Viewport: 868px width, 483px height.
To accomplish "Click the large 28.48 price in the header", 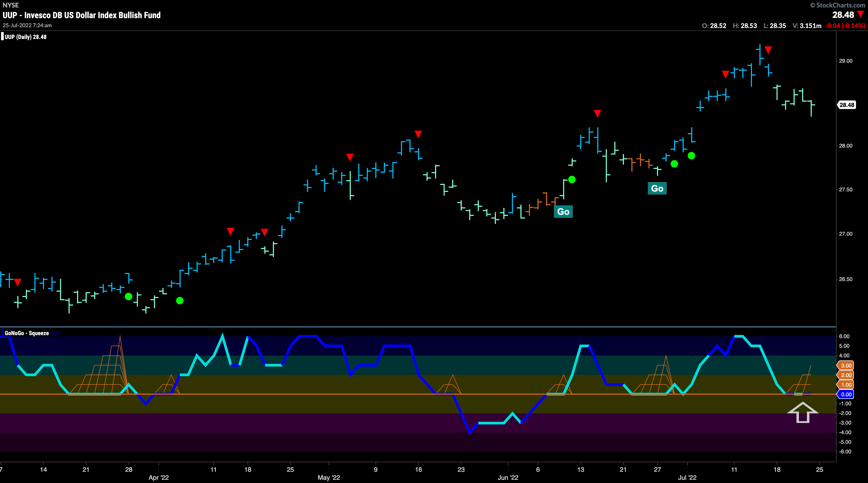I will [843, 15].
